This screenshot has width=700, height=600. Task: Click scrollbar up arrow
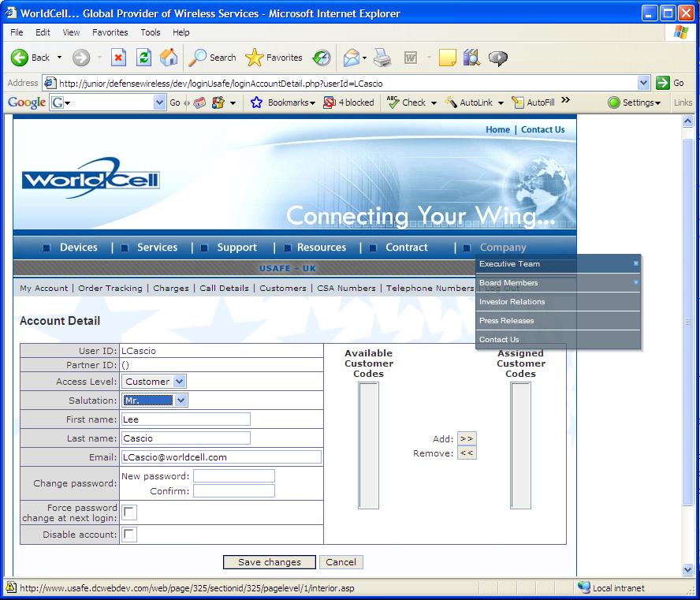pyautogui.click(x=687, y=121)
